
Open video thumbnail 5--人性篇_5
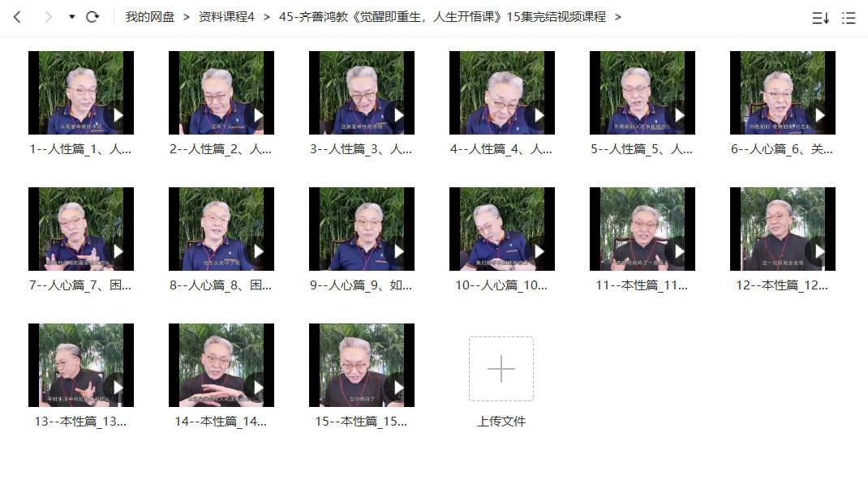(642, 92)
